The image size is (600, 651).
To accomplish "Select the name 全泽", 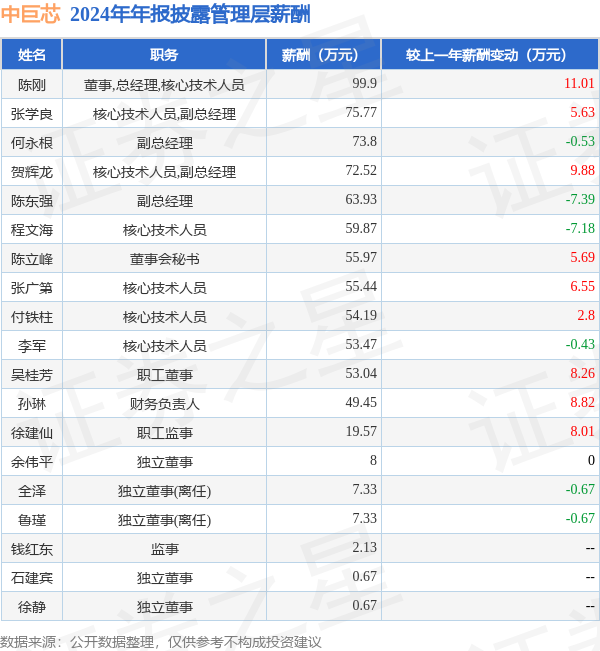I will (x=32, y=491).
